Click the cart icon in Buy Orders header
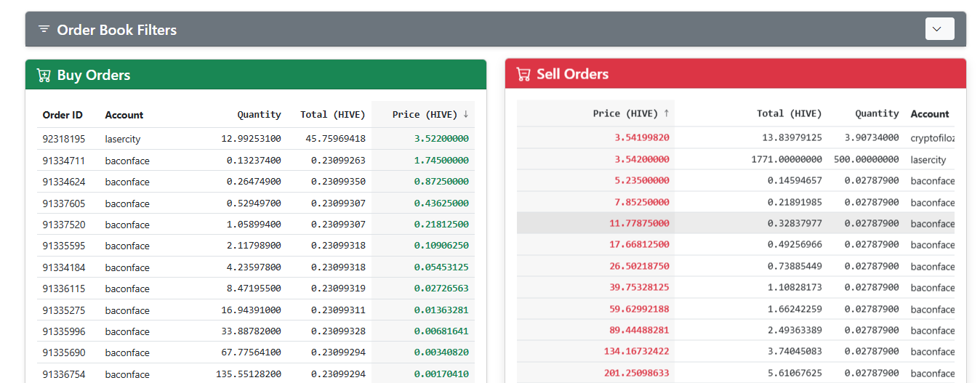This screenshot has height=383, width=980. tap(44, 76)
